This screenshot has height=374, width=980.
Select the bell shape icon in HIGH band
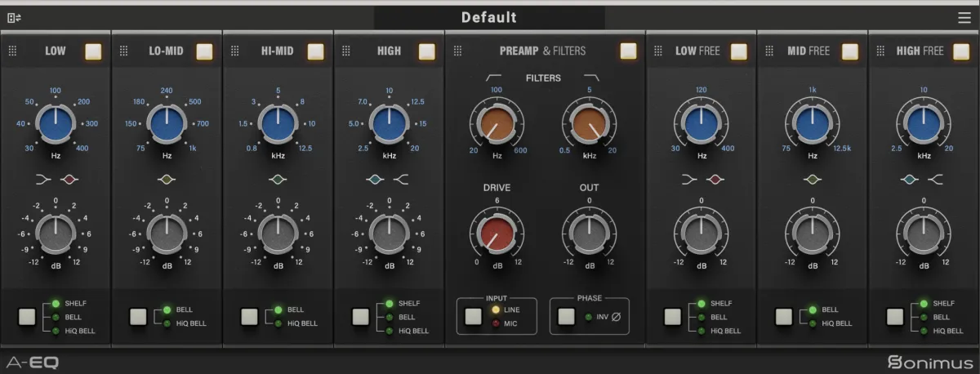pos(375,180)
